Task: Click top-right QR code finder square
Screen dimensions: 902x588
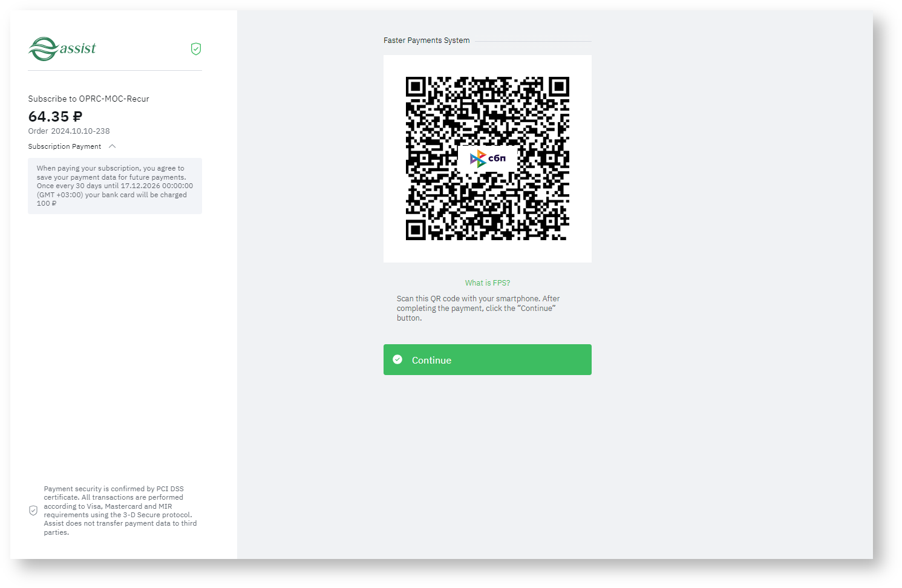Action: 559,87
